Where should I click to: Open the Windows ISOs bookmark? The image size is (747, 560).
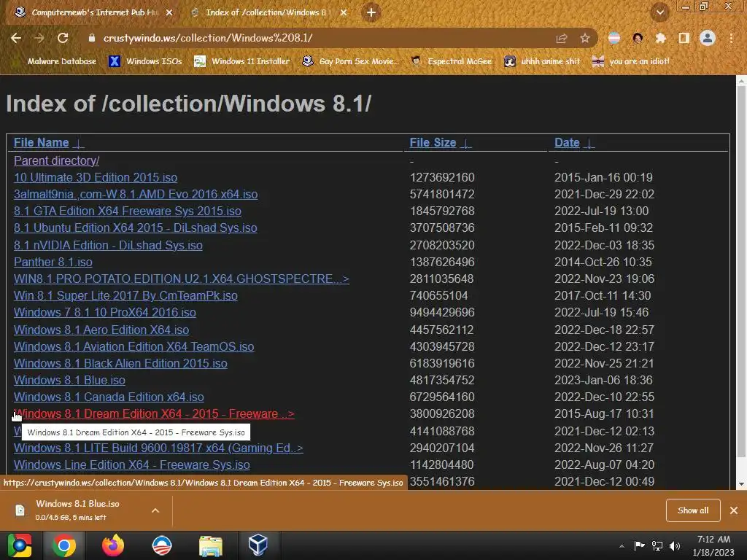145,61
